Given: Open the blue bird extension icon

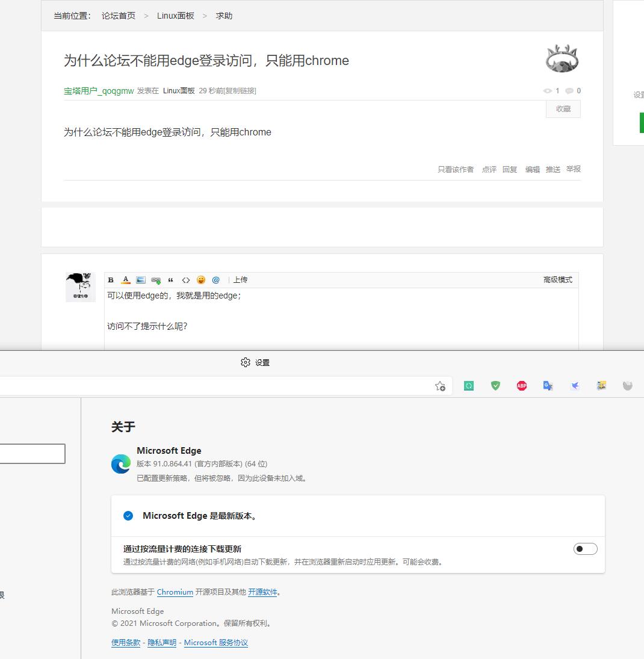Looking at the screenshot, I should pos(575,386).
